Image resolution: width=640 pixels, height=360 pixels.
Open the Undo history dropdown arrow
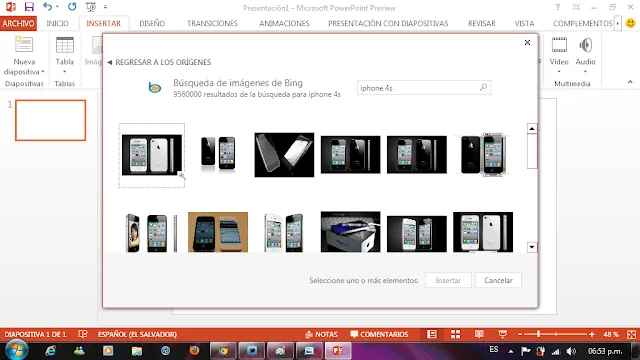tap(57, 7)
